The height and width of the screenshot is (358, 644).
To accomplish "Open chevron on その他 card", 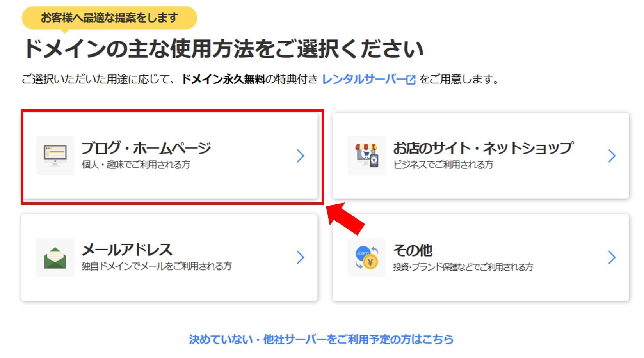I will tap(612, 257).
